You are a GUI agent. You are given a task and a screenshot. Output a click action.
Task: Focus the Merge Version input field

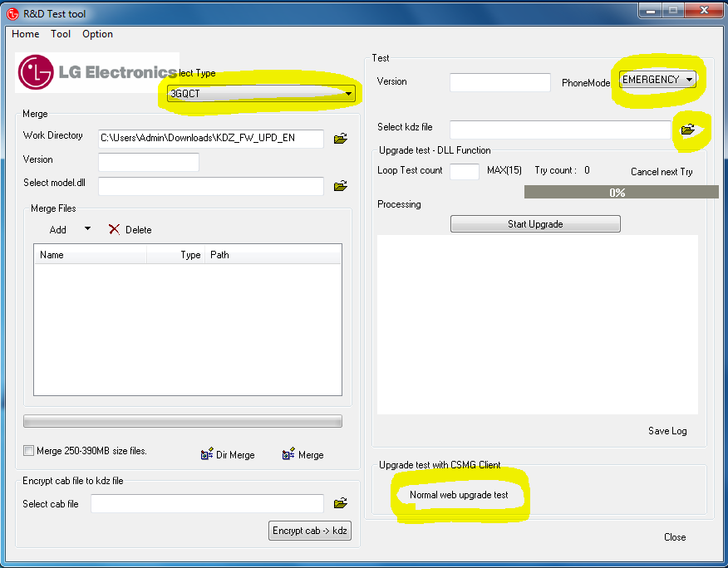(149, 162)
